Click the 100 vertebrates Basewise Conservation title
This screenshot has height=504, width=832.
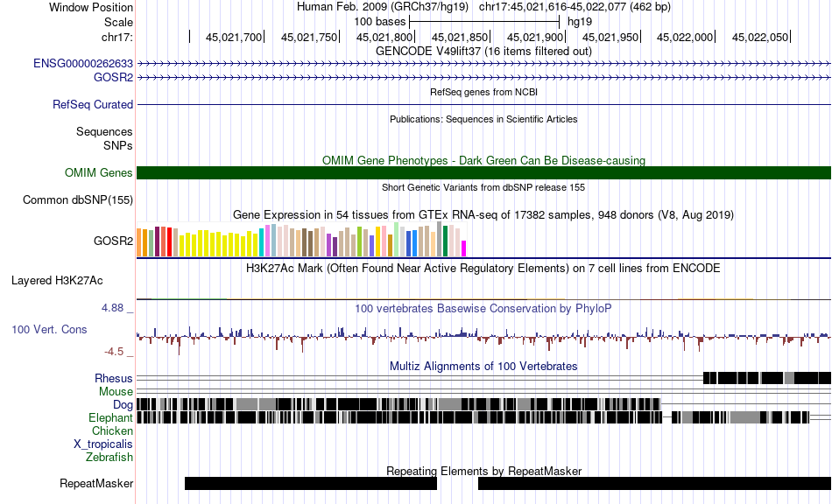[x=483, y=309]
